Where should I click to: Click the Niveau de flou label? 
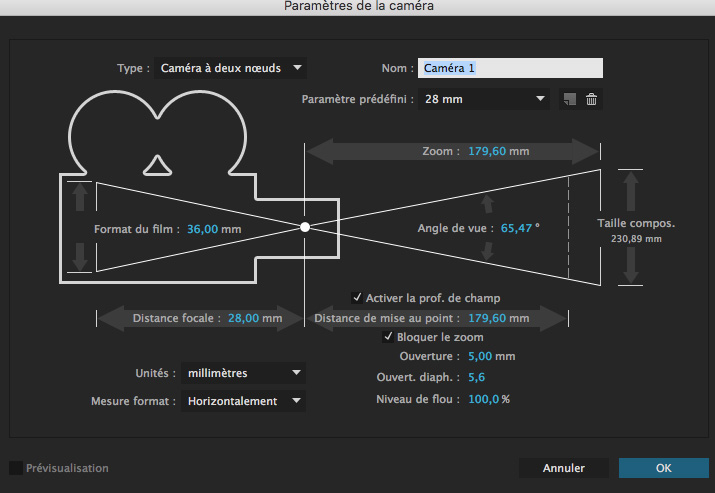coord(418,399)
